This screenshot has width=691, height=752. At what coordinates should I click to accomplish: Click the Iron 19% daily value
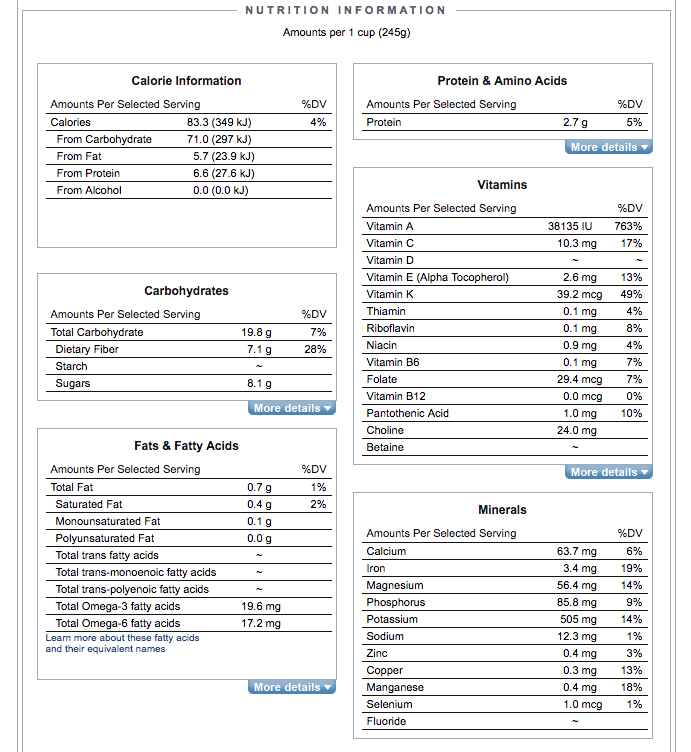[631, 568]
